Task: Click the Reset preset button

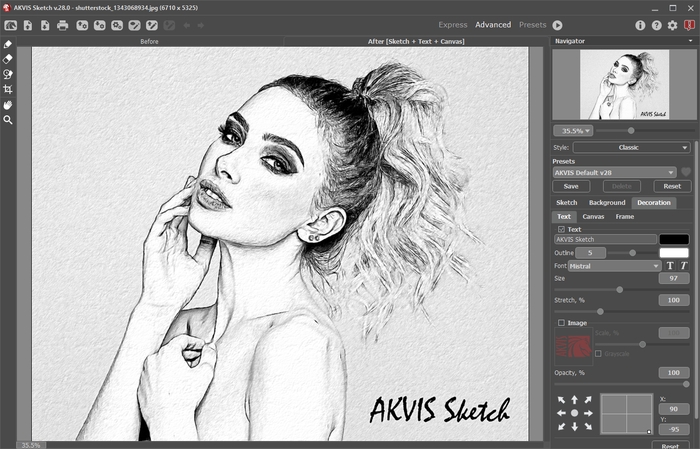Action: click(x=672, y=186)
